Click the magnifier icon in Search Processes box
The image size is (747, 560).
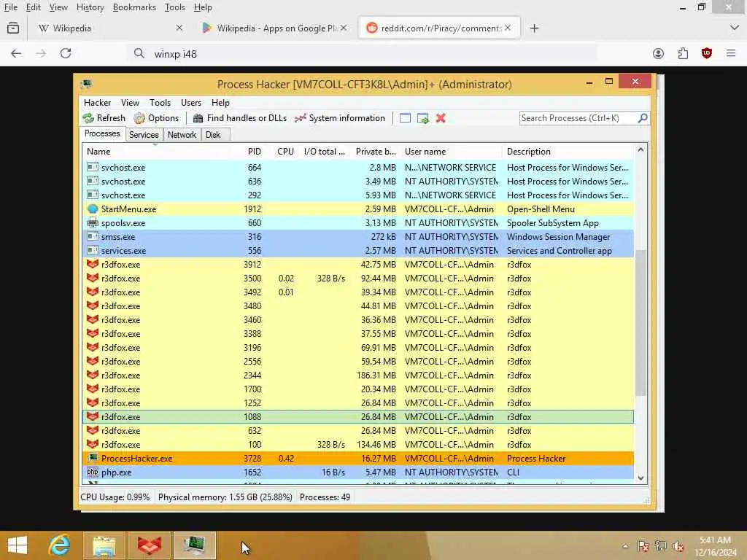pyautogui.click(x=642, y=117)
